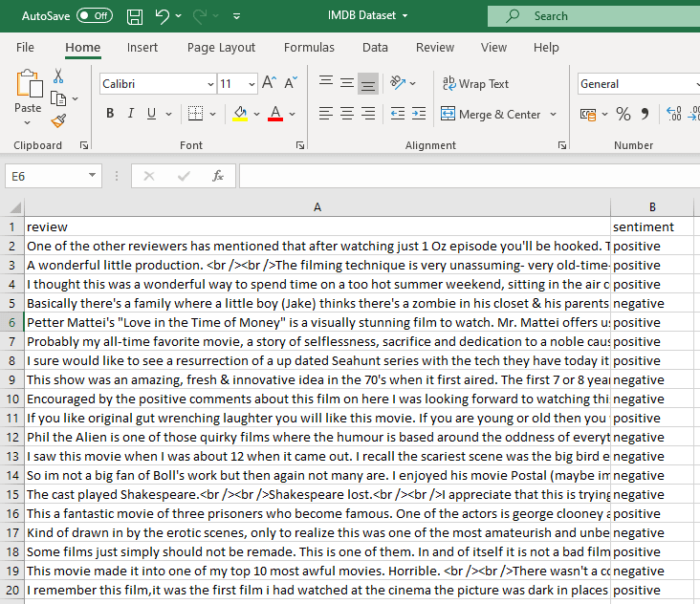700x604 pixels.
Task: Click the Copy icon
Action: (x=58, y=98)
